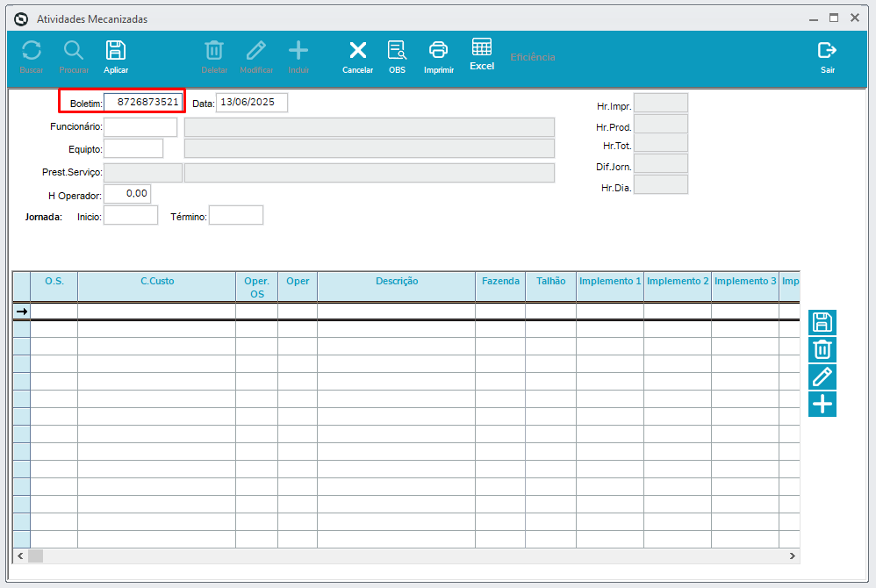Image resolution: width=876 pixels, height=588 pixels.
Task: Export the data with the Excel icon
Action: (482, 47)
